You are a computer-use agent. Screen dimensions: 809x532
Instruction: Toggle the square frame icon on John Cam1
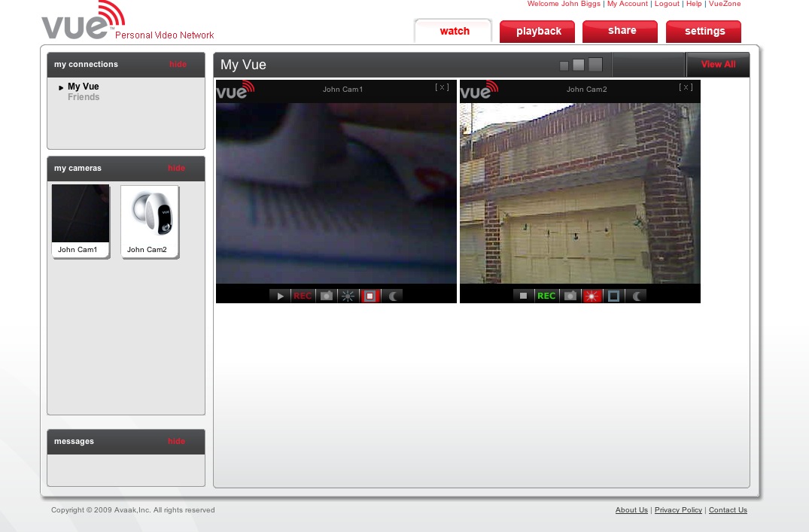click(x=370, y=296)
